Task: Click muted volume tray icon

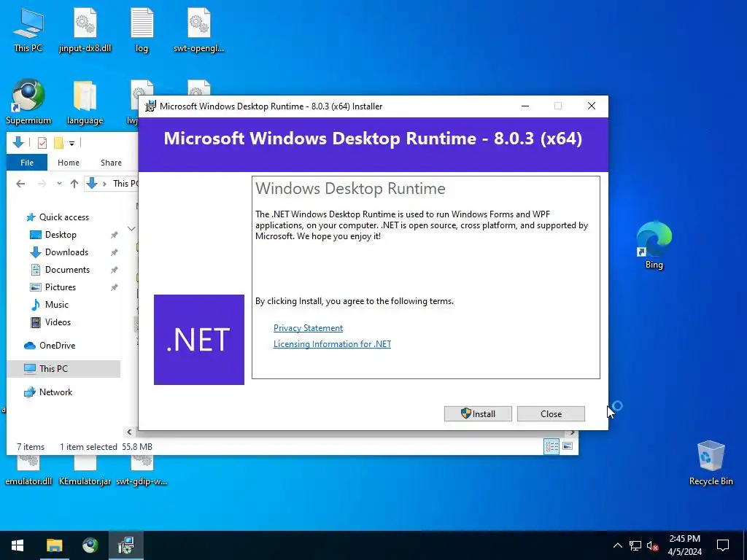Action: click(x=652, y=545)
